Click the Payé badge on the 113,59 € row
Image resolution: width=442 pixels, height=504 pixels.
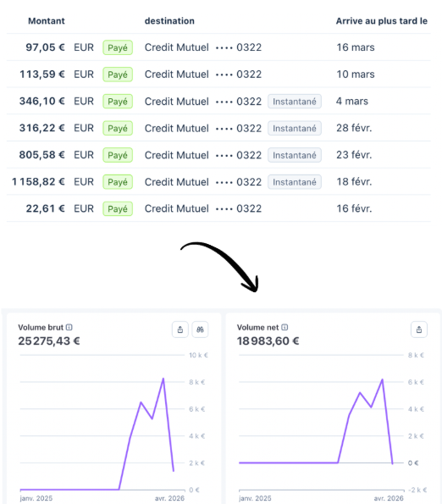click(x=118, y=75)
